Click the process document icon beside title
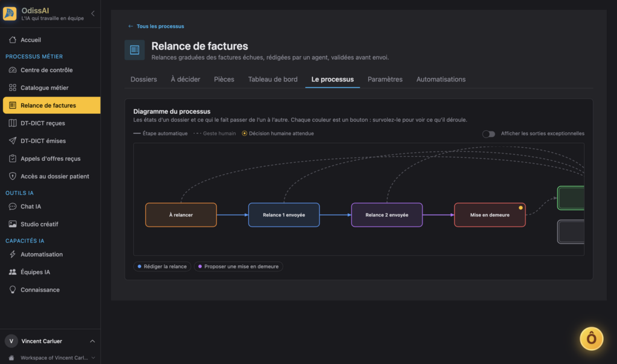 tap(134, 50)
